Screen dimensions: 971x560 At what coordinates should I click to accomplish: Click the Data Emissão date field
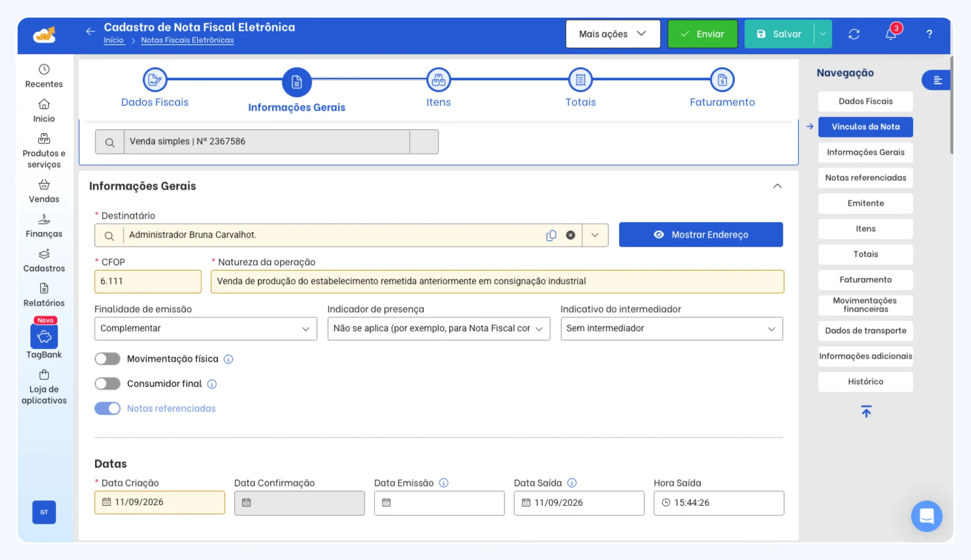pyautogui.click(x=439, y=503)
